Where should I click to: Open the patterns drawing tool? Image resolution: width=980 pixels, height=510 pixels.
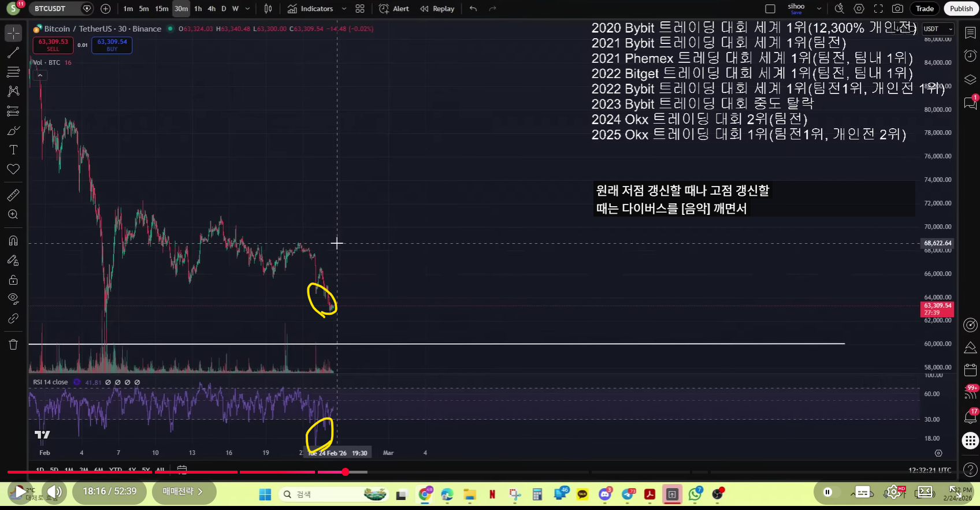[x=13, y=91]
